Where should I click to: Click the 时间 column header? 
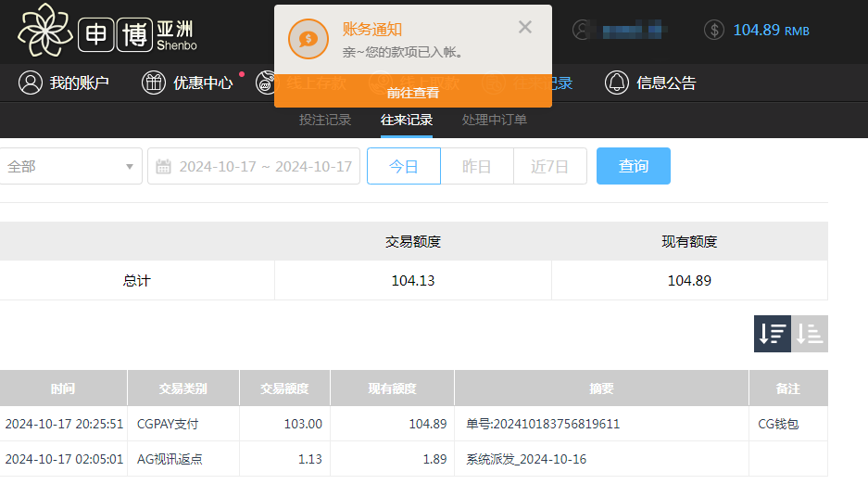(x=63, y=389)
